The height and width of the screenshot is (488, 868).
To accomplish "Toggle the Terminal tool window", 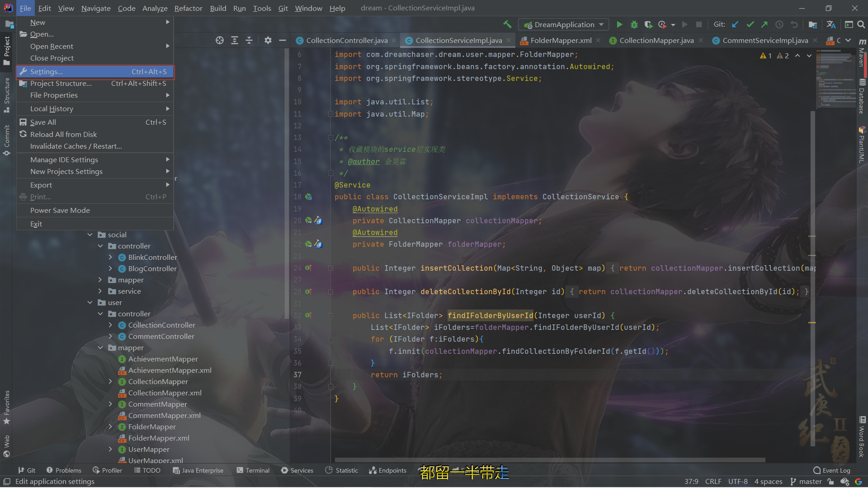I will pyautogui.click(x=253, y=470).
